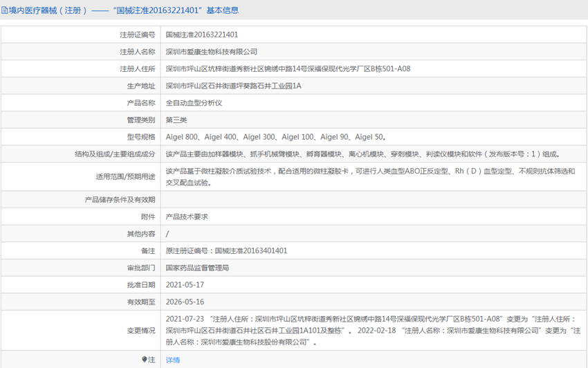Viewport: 588px width, 368px height.
Task: Click the 第三类 management category value
Action: (x=176, y=120)
